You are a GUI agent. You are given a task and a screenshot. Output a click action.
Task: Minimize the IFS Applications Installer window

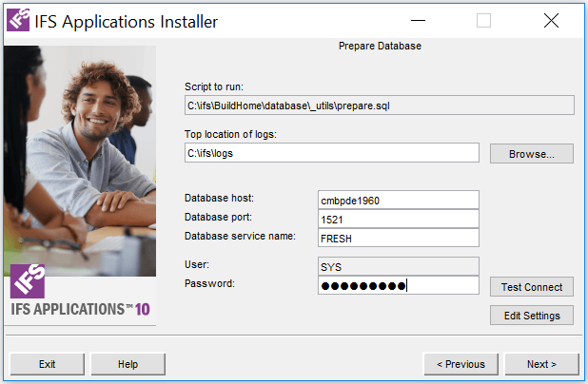click(417, 21)
